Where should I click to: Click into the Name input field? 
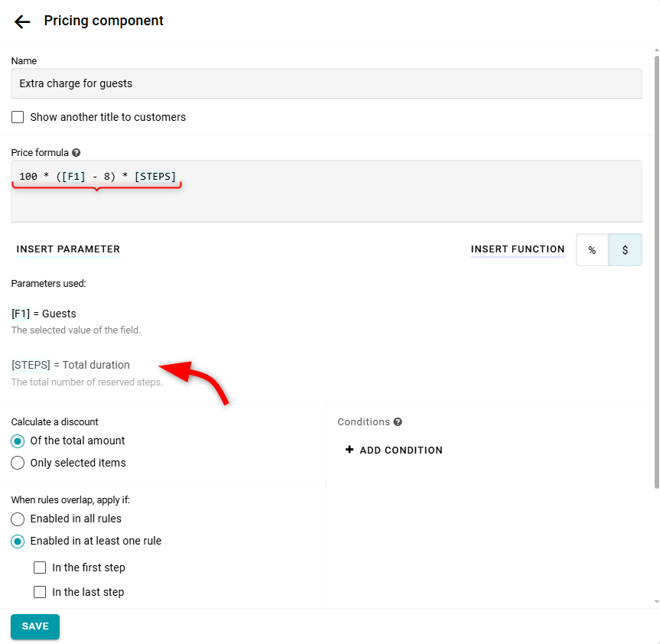[327, 83]
